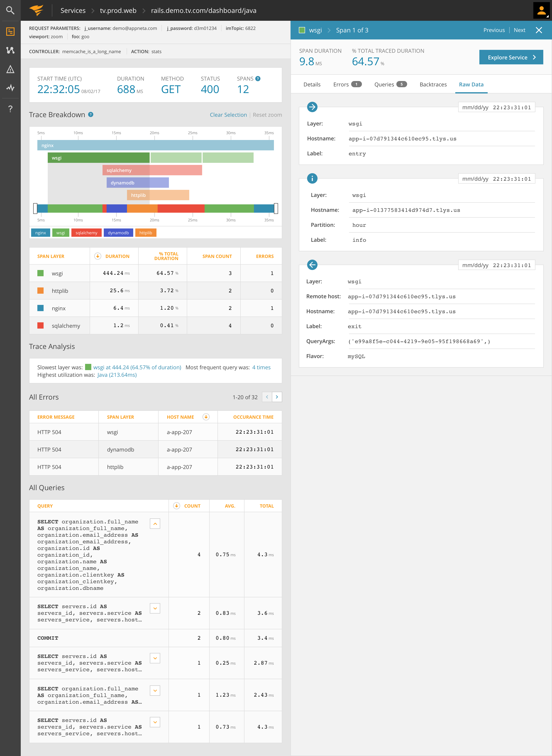Toggle the sqlalchemy layer legend filter
This screenshot has height=756, width=552.
coord(86,233)
